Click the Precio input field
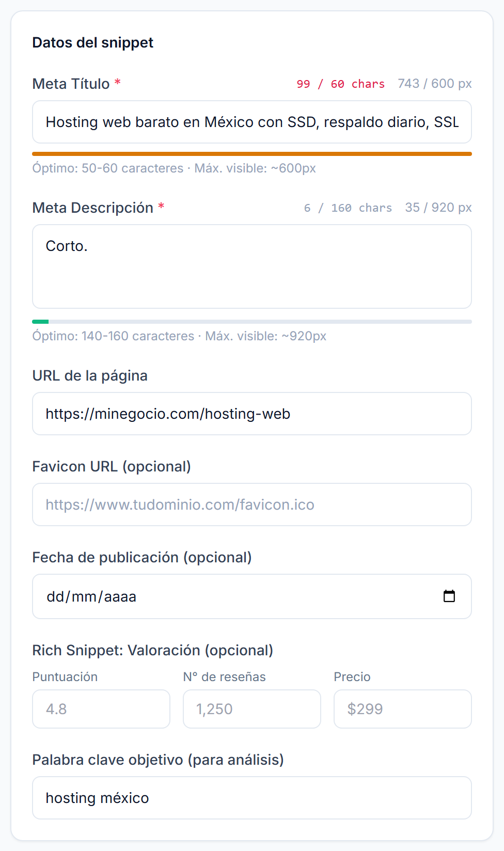 click(403, 709)
